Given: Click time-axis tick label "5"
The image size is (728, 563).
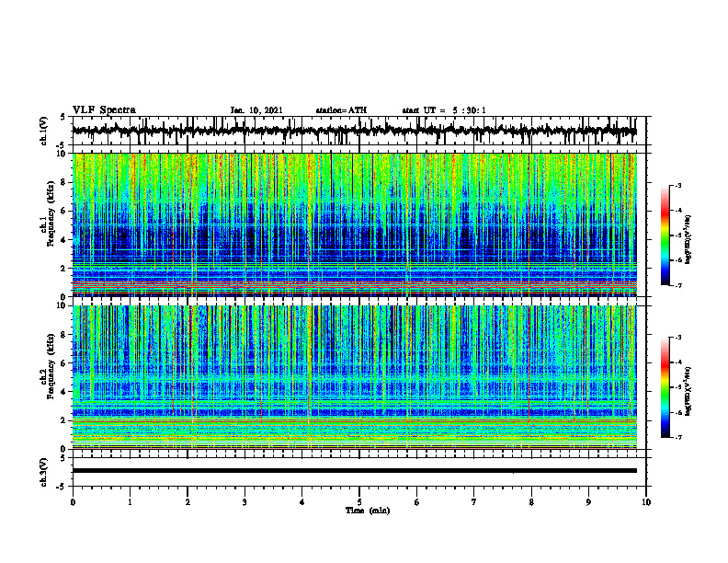Looking at the screenshot, I should 359,502.
